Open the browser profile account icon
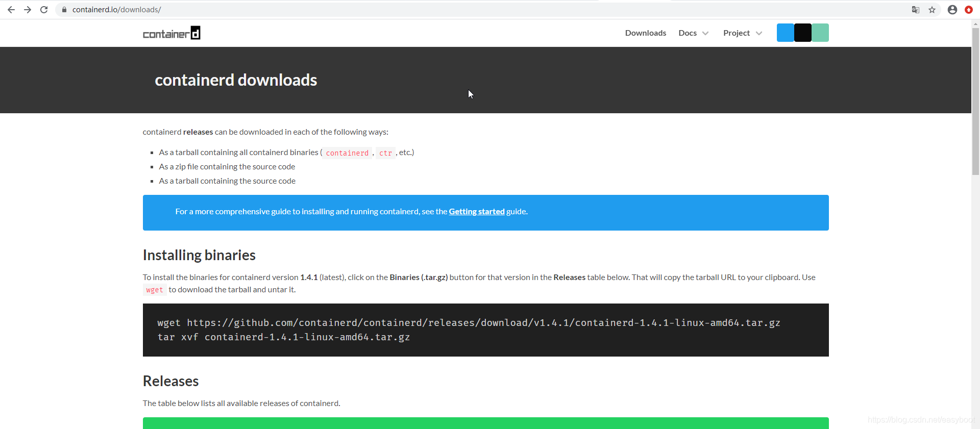 click(952, 10)
